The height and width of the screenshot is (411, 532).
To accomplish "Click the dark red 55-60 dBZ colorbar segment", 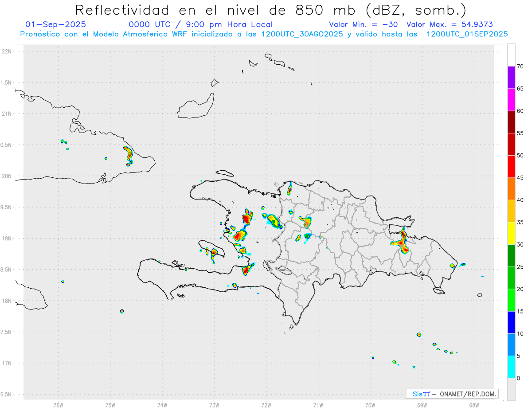I will point(512,122).
